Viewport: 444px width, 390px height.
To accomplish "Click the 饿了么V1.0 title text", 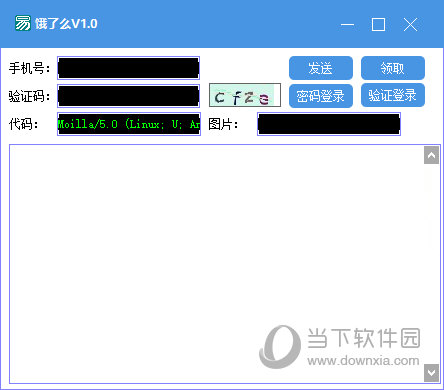I will pos(66,24).
